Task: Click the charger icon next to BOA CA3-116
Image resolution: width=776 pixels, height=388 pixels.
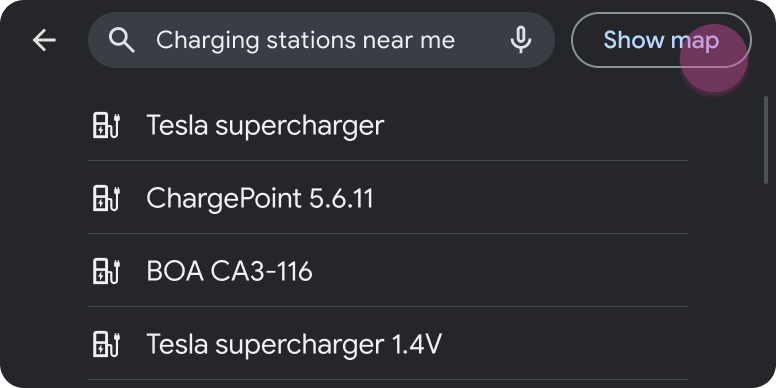Action: coord(106,271)
